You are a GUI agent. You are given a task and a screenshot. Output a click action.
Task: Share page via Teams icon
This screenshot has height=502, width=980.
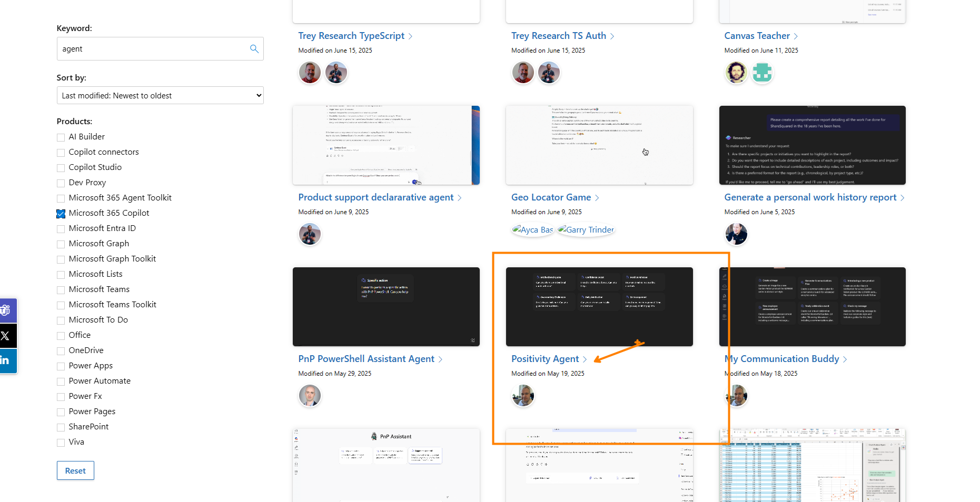tap(6, 310)
